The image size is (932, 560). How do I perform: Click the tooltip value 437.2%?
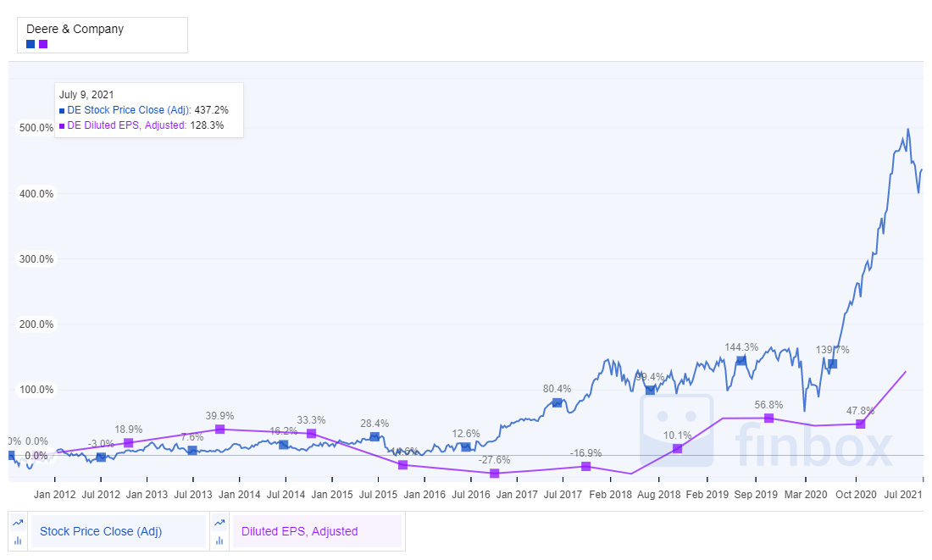(x=212, y=110)
